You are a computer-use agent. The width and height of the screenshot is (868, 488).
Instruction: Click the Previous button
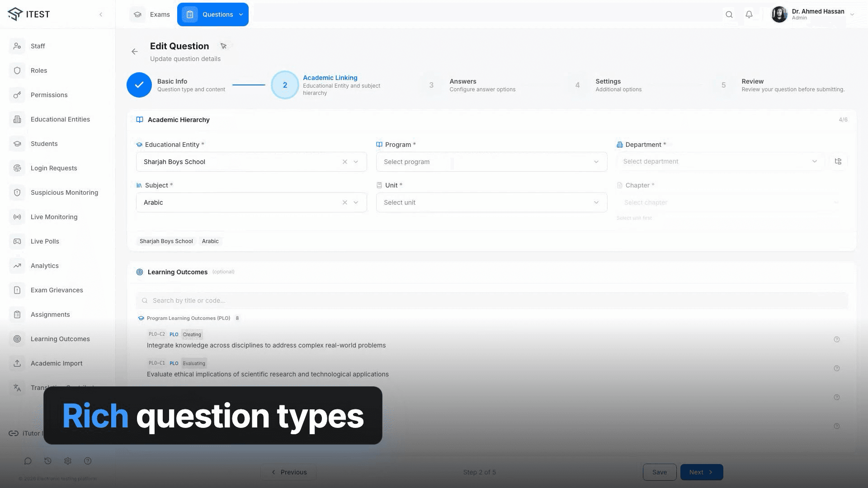[288, 472]
